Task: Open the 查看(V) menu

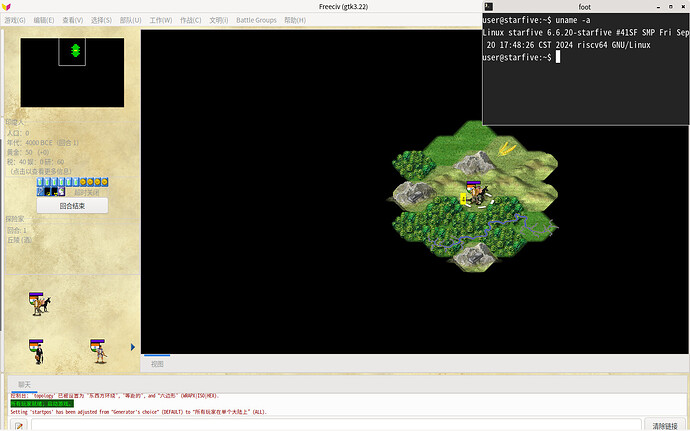Action: click(73, 20)
